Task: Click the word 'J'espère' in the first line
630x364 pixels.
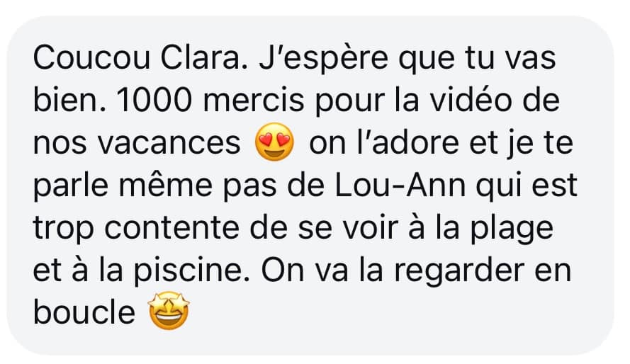Action: tap(323, 59)
